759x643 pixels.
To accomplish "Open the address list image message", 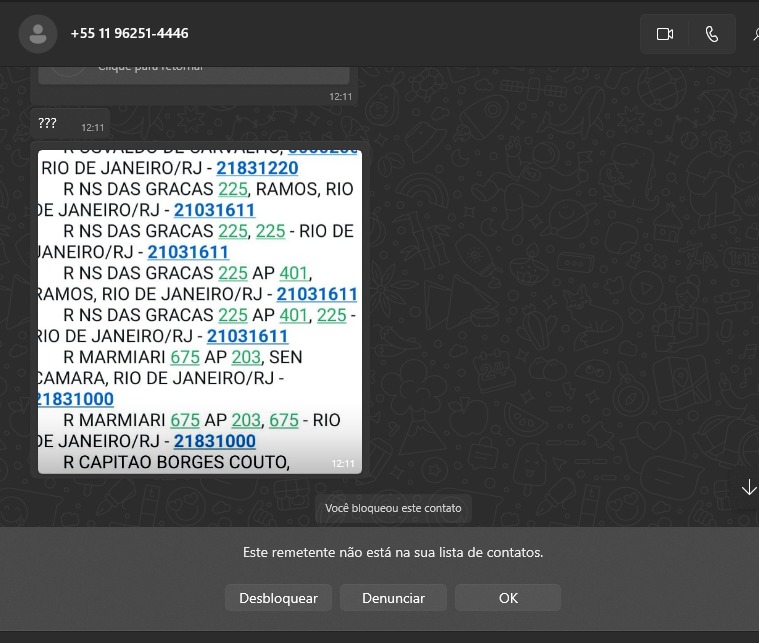I will (x=199, y=312).
